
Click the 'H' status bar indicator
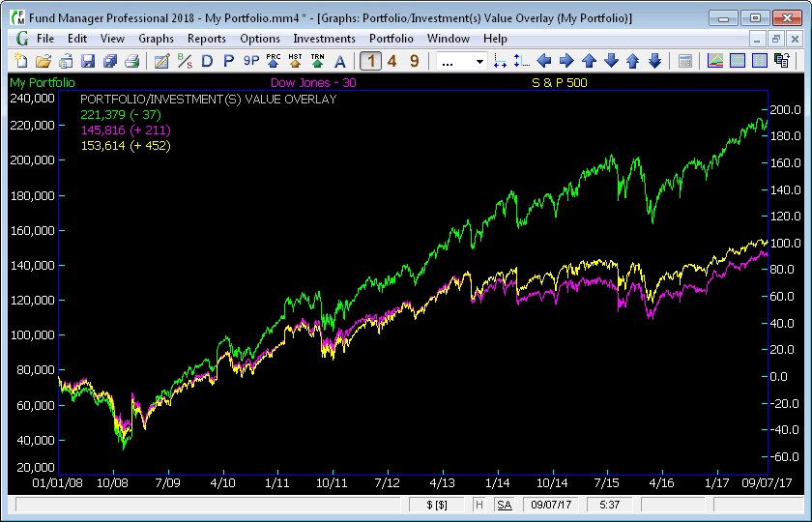[x=479, y=505]
